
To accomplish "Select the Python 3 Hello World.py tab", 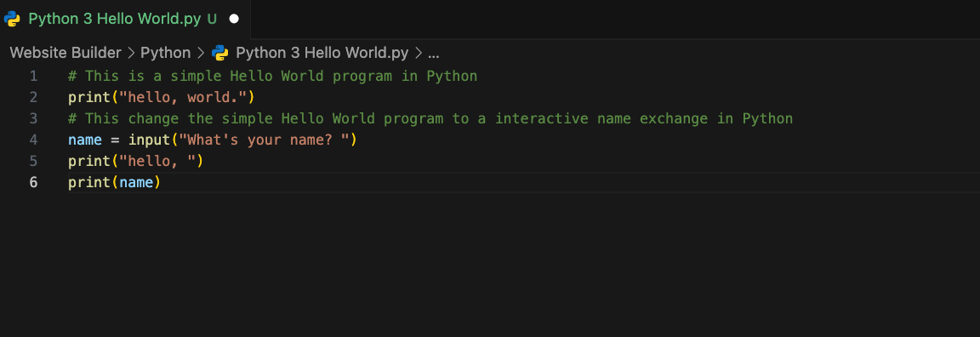I will (x=125, y=19).
